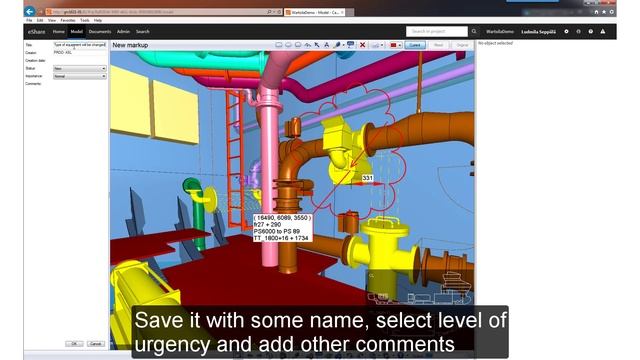Open the Importance dropdown showing Normal
640x360 pixels.
tap(80, 76)
